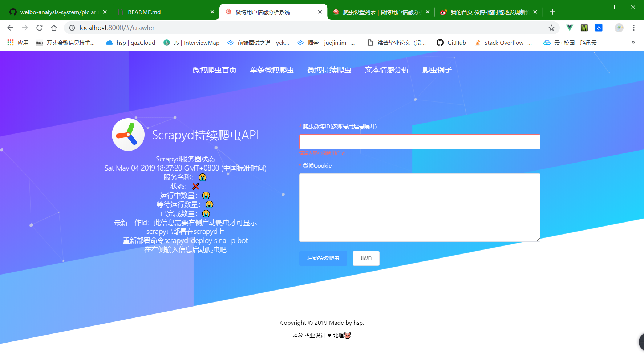Open the browser home page icon
This screenshot has width=644, height=356.
pos(54,28)
